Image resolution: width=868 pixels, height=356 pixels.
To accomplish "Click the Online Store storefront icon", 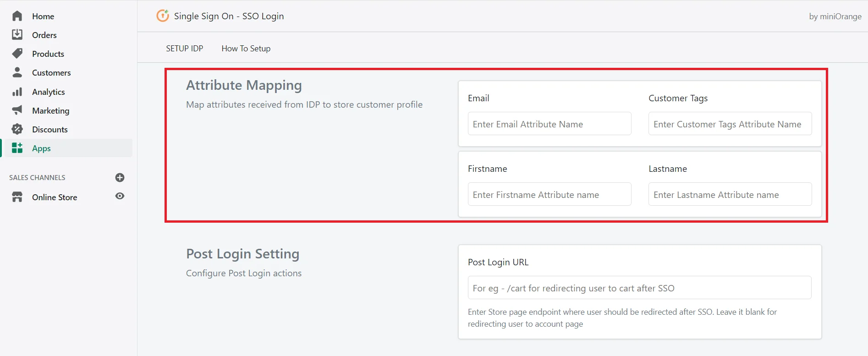I will [x=17, y=197].
